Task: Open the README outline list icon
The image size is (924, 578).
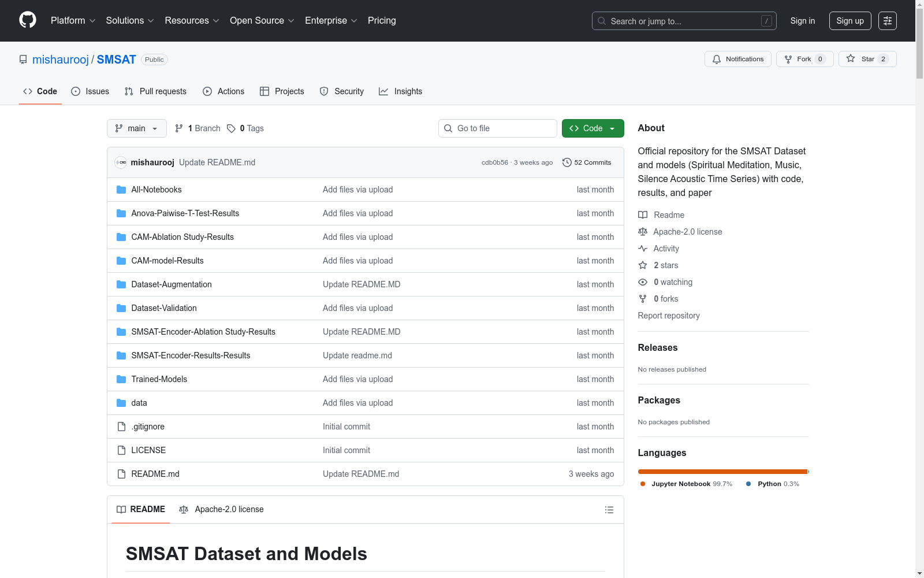Action: 609,510
